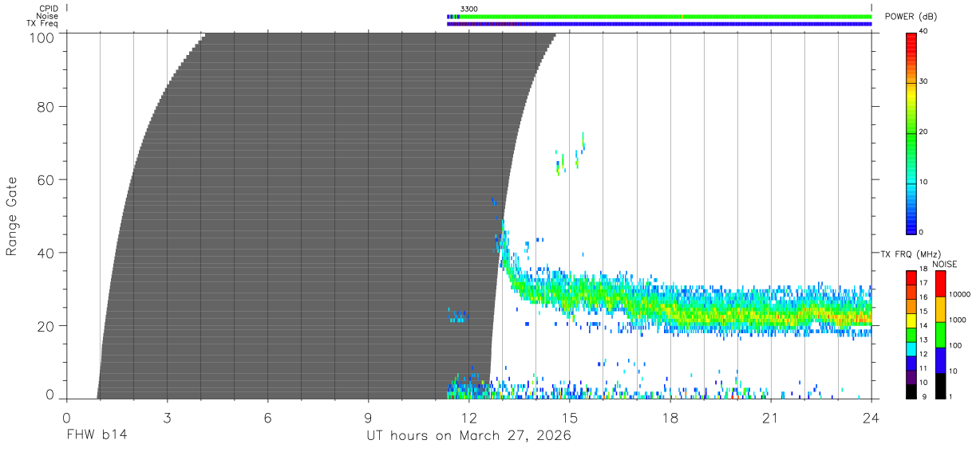Click the strong backscatter band at 23 UT
The image size is (980, 452).
838,316
